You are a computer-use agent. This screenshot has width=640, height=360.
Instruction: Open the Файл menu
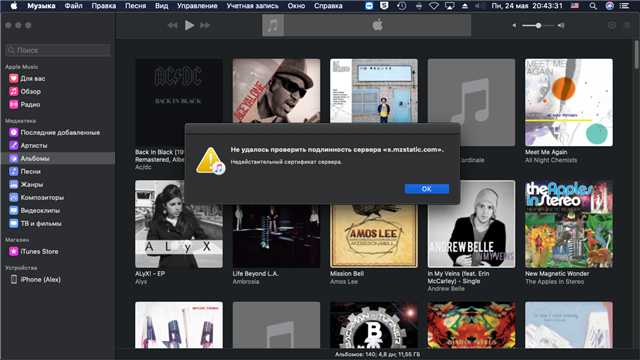pyautogui.click(x=73, y=6)
